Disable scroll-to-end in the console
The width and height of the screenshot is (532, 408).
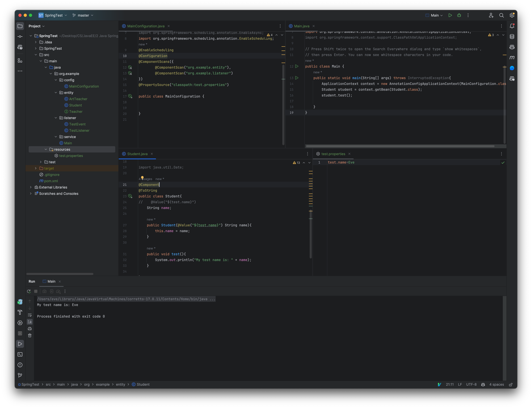point(30,322)
